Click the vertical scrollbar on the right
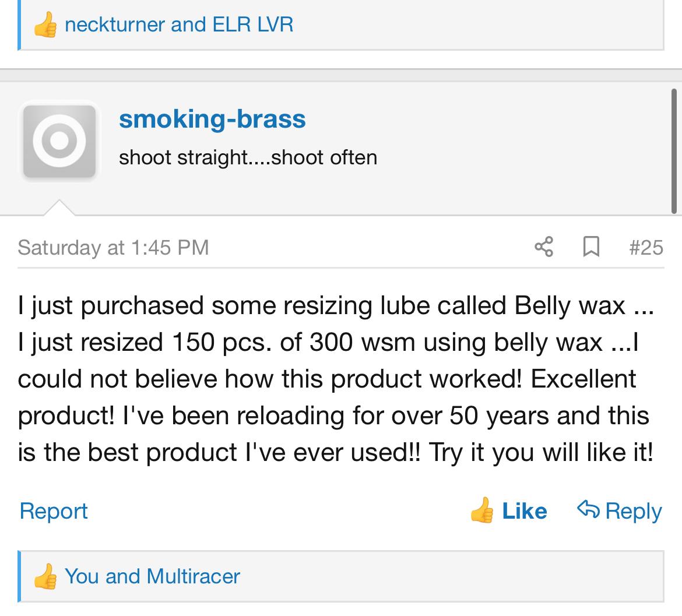The height and width of the screenshot is (616, 682). click(674, 150)
